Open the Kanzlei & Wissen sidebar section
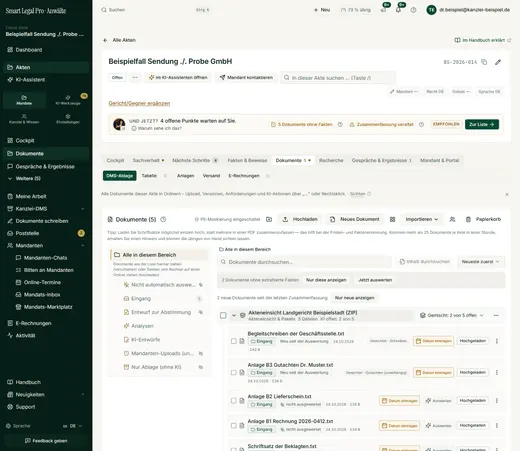The width and height of the screenshot is (520, 451). tap(24, 119)
